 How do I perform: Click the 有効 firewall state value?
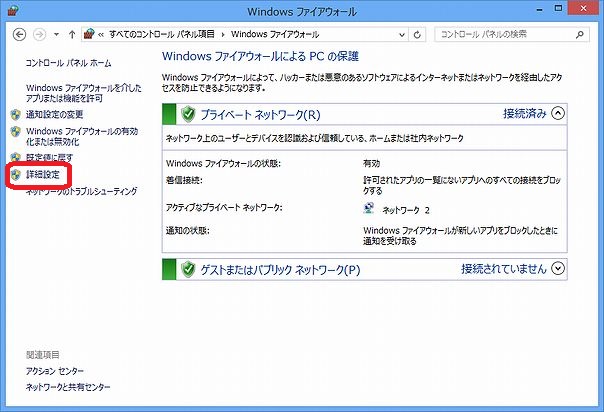pos(371,164)
